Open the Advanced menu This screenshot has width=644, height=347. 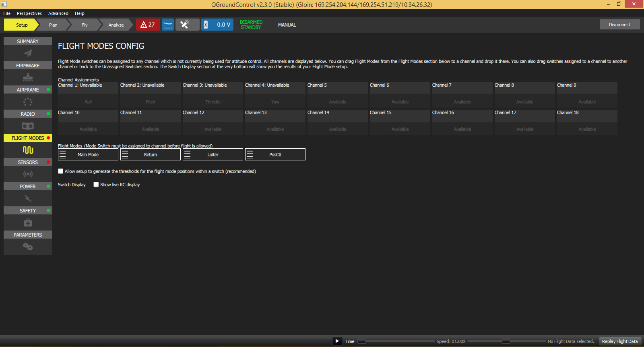point(58,13)
